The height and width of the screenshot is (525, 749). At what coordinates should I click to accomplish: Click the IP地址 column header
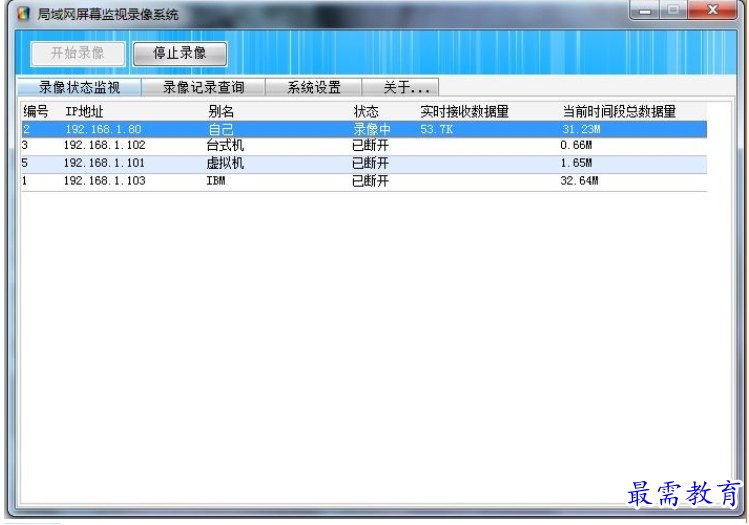point(85,112)
